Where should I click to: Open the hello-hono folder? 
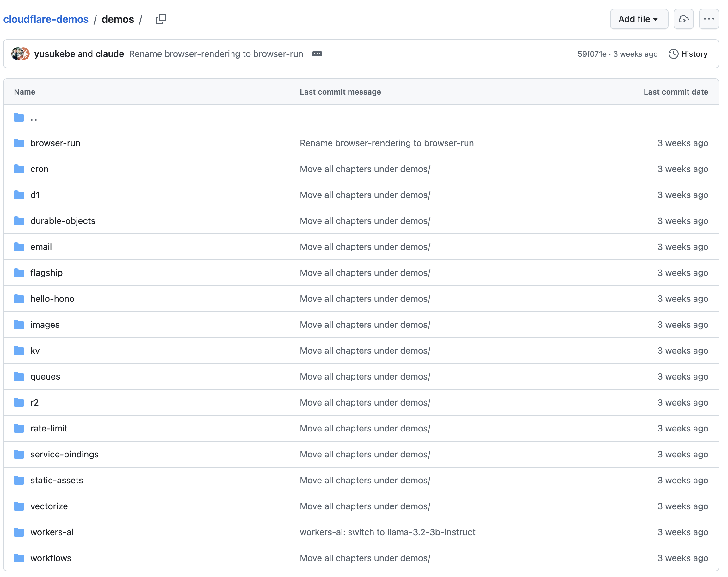(x=52, y=299)
